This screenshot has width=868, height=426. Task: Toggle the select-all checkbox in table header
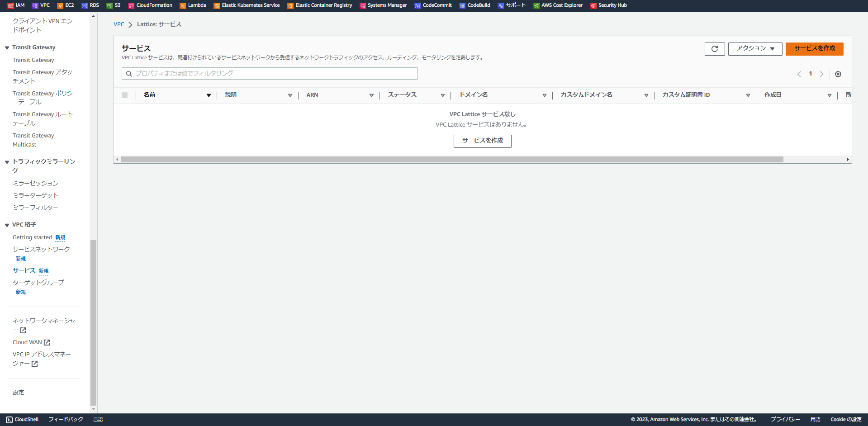[125, 95]
